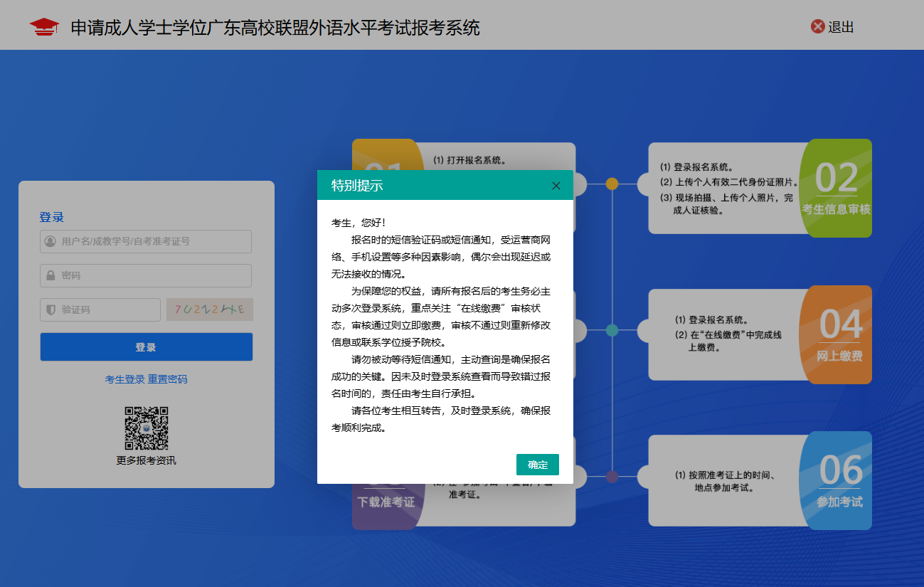Refresh the captcha code image
924x587 pixels.
210,310
